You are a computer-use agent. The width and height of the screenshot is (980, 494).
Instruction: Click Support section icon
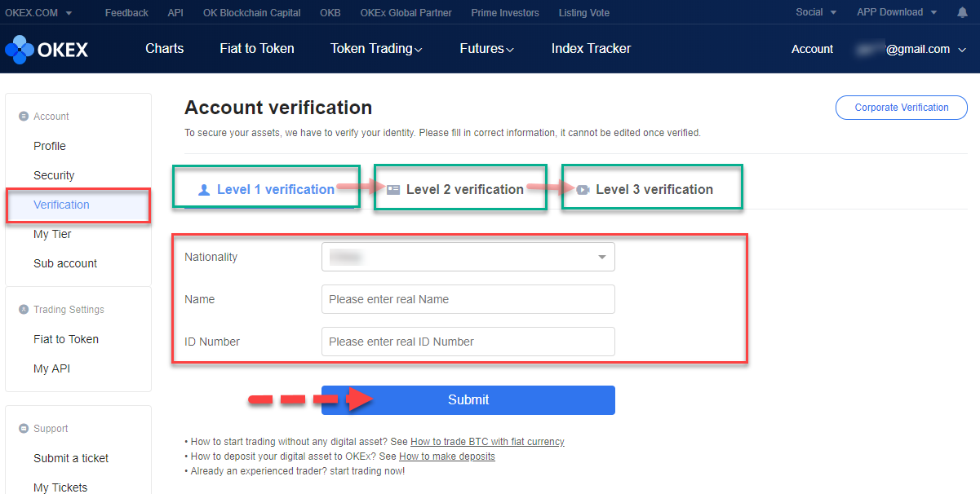point(24,429)
